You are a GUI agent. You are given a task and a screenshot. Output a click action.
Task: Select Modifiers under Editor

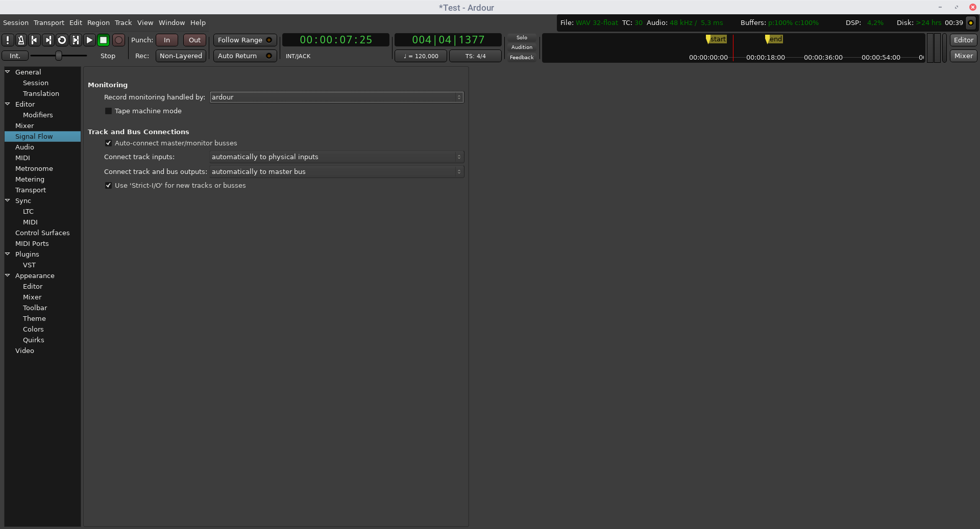point(38,115)
